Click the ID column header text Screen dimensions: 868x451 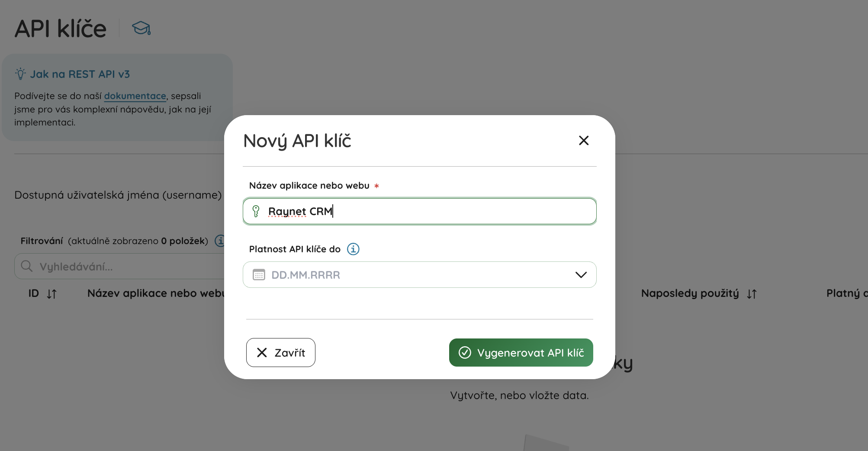(34, 293)
